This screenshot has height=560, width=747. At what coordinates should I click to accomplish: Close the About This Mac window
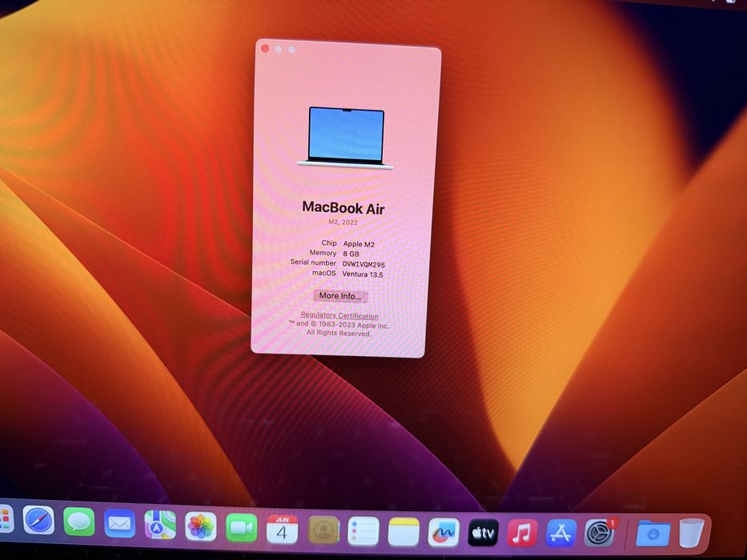pyautogui.click(x=265, y=49)
